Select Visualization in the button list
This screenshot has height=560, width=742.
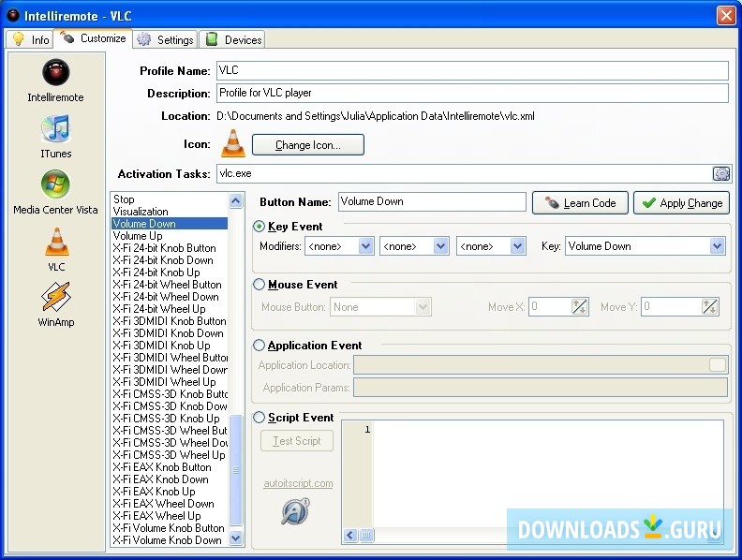170,212
